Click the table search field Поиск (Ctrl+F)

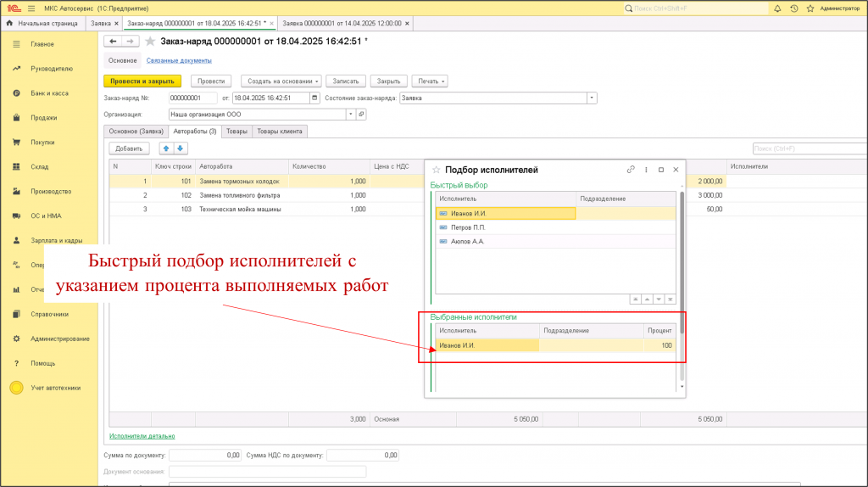[810, 148]
